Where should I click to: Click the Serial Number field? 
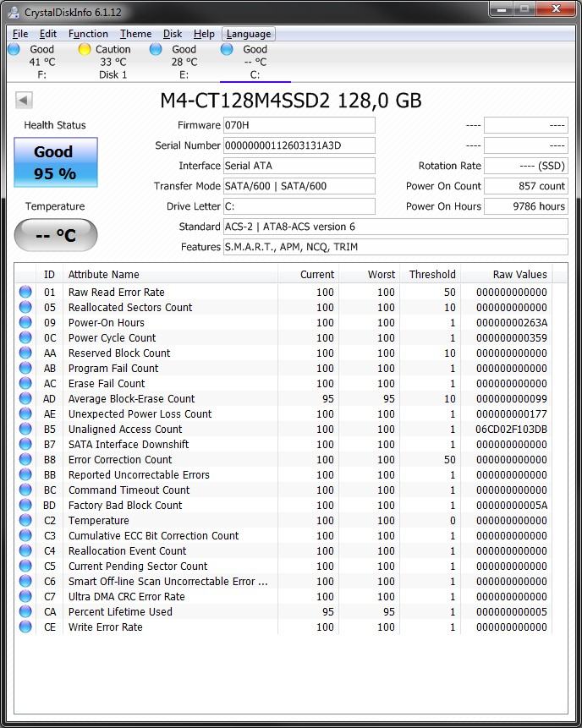coord(299,145)
